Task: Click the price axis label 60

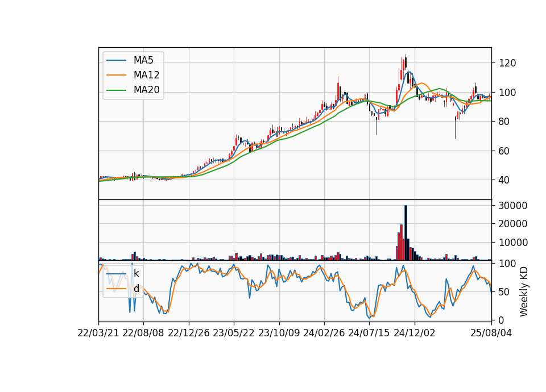Action: tap(504, 151)
